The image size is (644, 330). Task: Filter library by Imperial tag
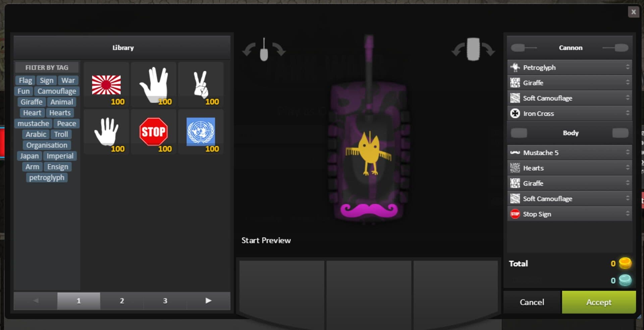click(x=60, y=156)
